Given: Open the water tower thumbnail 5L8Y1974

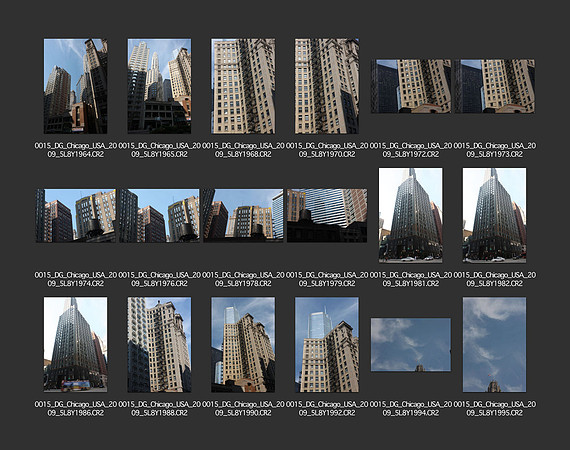Looking at the screenshot, I should click(76, 216).
